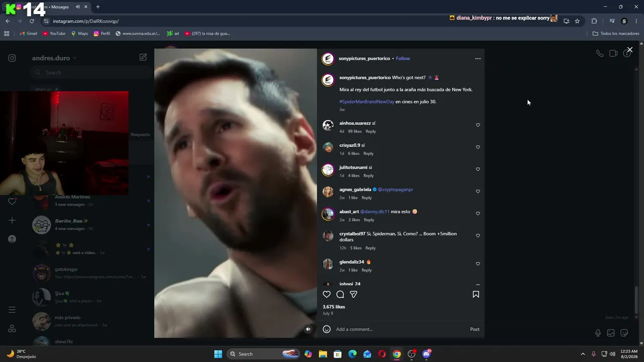Click the page vertical scrollbar thumb
This screenshot has width=644, height=362.
[636, 300]
